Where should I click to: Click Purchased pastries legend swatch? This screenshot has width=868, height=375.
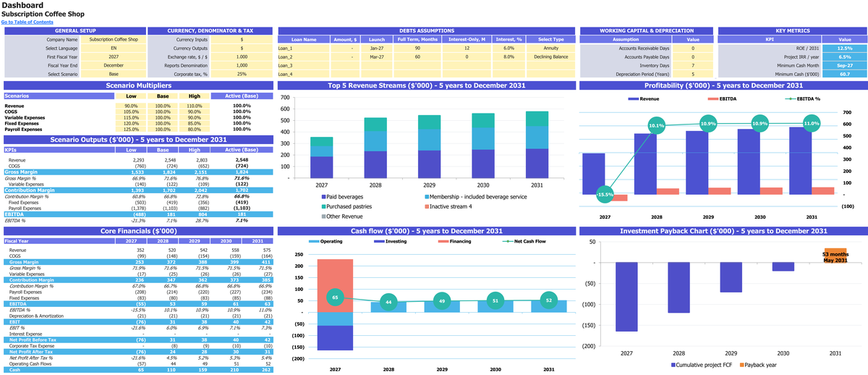click(323, 206)
